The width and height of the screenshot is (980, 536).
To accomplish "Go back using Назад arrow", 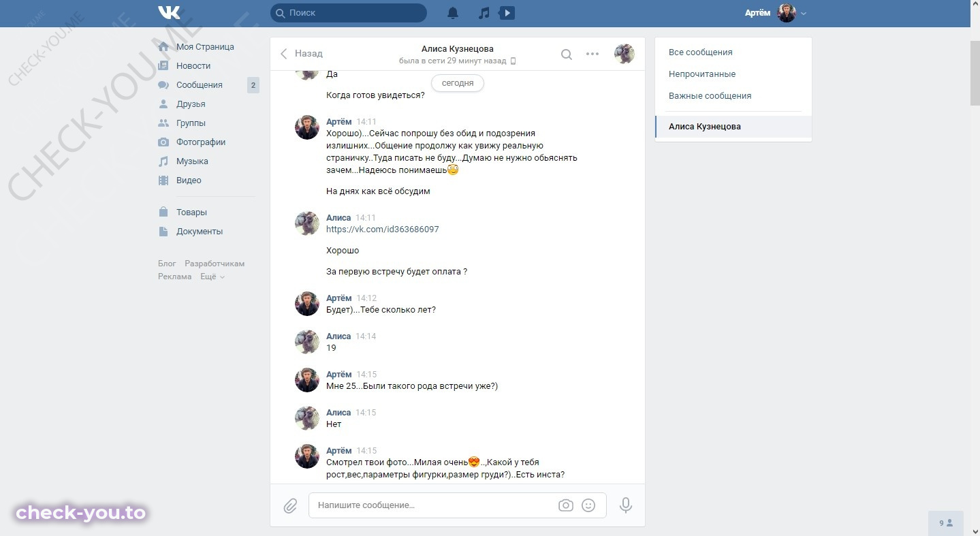I will tap(301, 53).
